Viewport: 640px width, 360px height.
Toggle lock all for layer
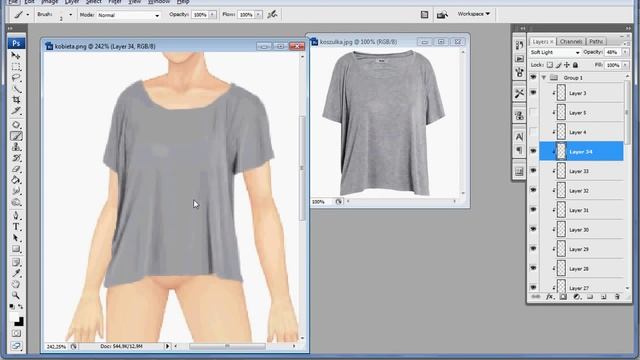pyautogui.click(x=576, y=65)
